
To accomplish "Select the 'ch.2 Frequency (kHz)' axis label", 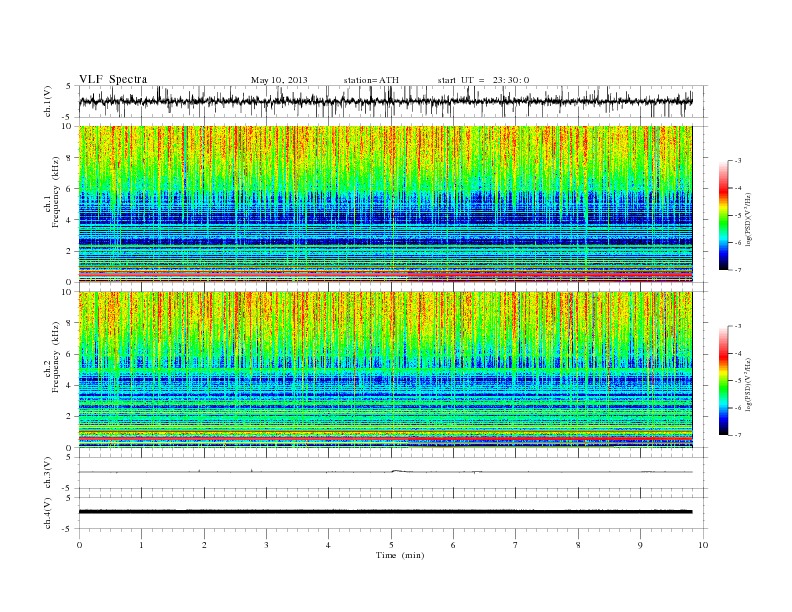I will [x=52, y=357].
